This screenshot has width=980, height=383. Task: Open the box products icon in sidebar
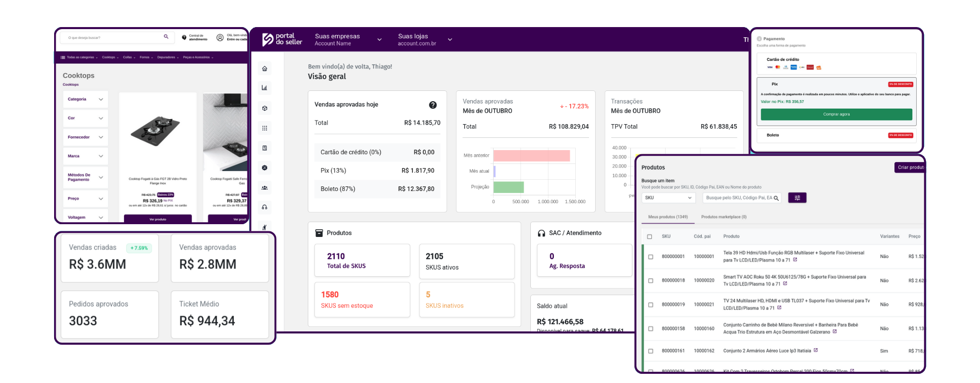(x=264, y=108)
